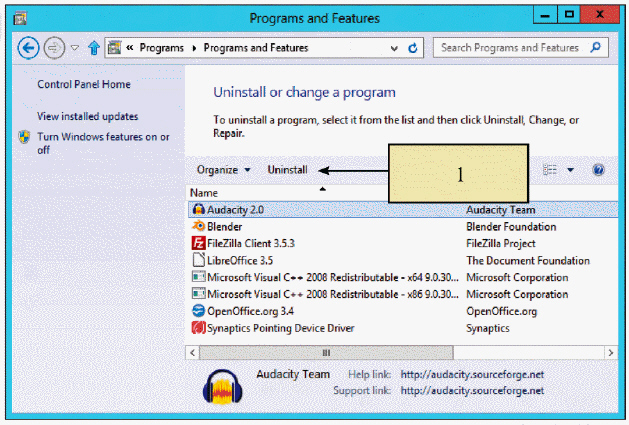Close the Programs and Features window
Screen dimensions: 629x425
tap(600, 15)
